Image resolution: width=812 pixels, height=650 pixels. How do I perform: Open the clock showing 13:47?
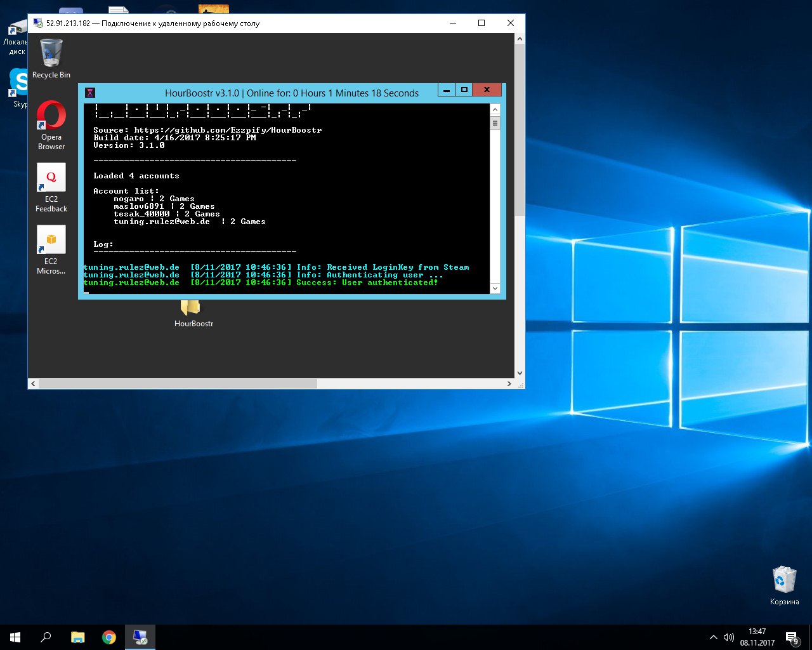coord(757,637)
